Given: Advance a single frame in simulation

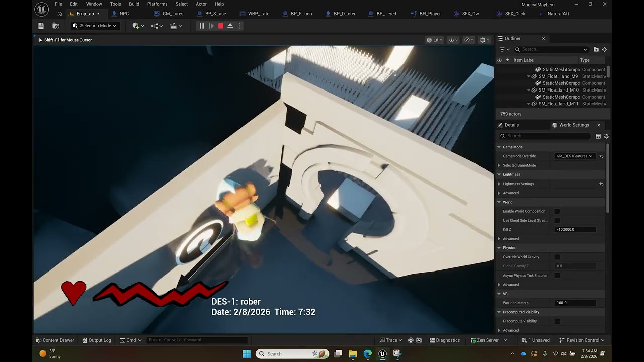Looking at the screenshot, I should 211,26.
